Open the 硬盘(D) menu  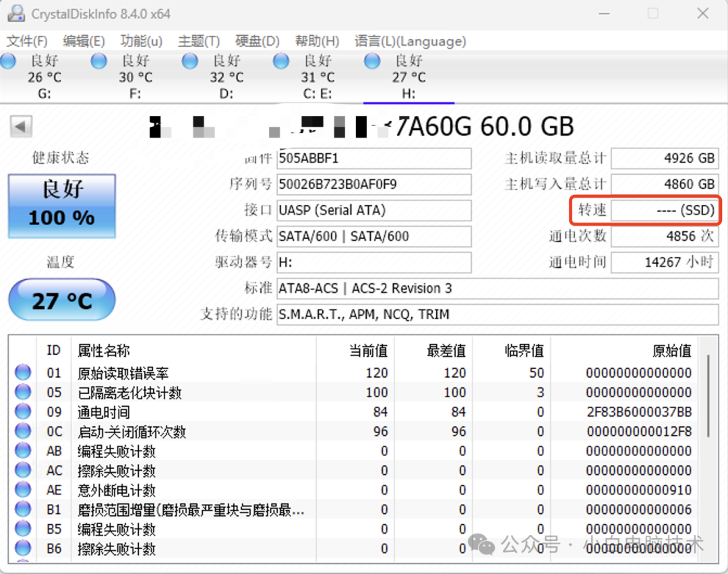coord(257,41)
